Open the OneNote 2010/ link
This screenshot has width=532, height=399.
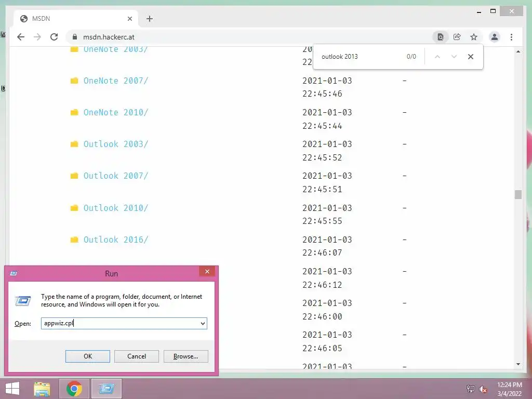click(116, 112)
